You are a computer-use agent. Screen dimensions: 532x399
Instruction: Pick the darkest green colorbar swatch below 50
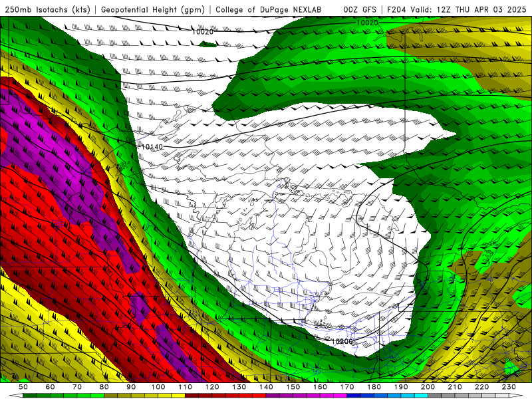[30, 396]
